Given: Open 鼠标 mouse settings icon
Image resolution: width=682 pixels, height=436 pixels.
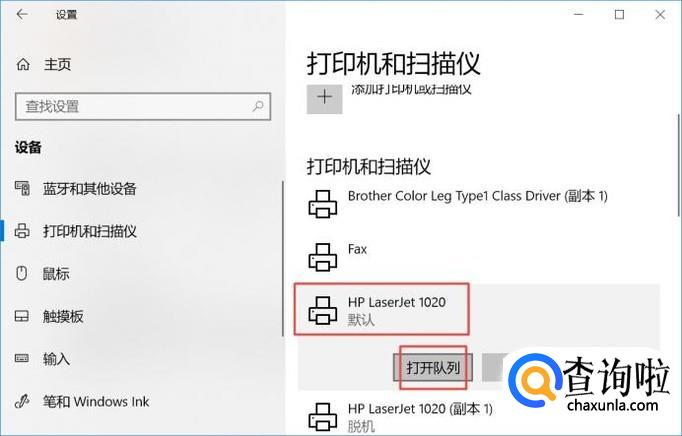Looking at the screenshot, I should click(22, 274).
